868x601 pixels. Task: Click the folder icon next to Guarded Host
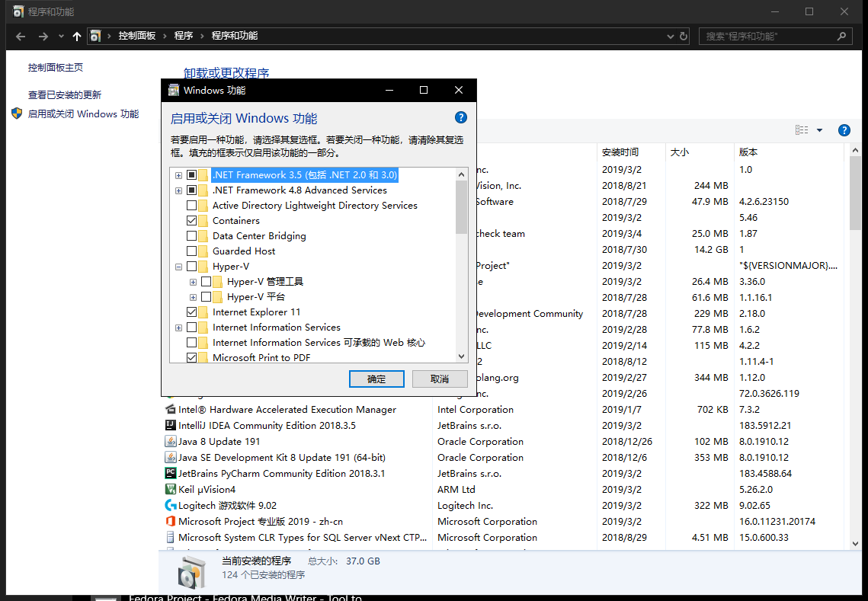pyautogui.click(x=203, y=251)
